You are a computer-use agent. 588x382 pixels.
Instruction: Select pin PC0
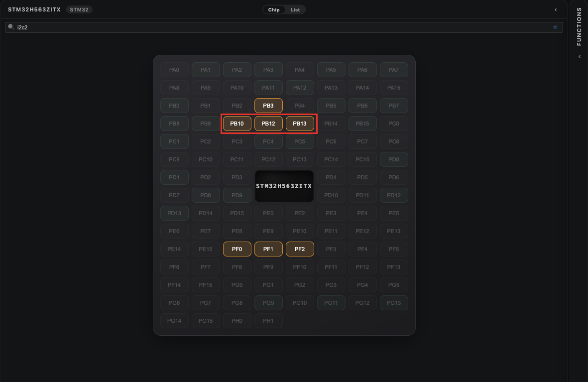point(394,124)
